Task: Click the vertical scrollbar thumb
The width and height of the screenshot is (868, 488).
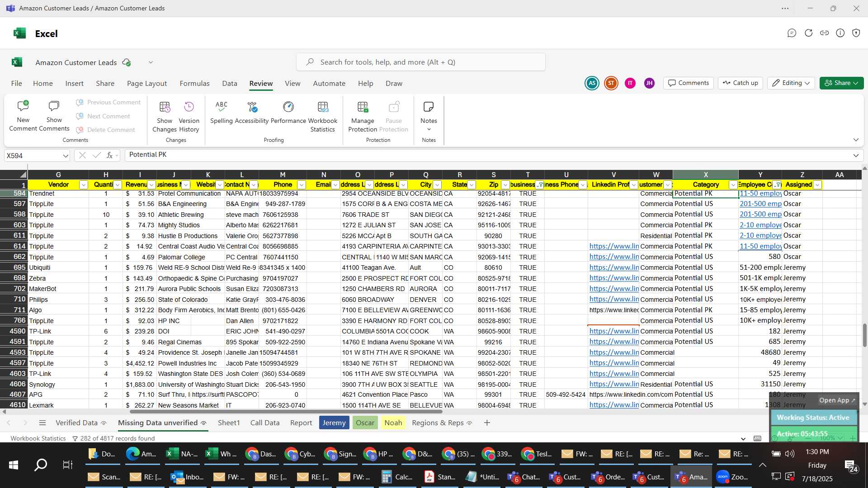Action: tap(864, 335)
